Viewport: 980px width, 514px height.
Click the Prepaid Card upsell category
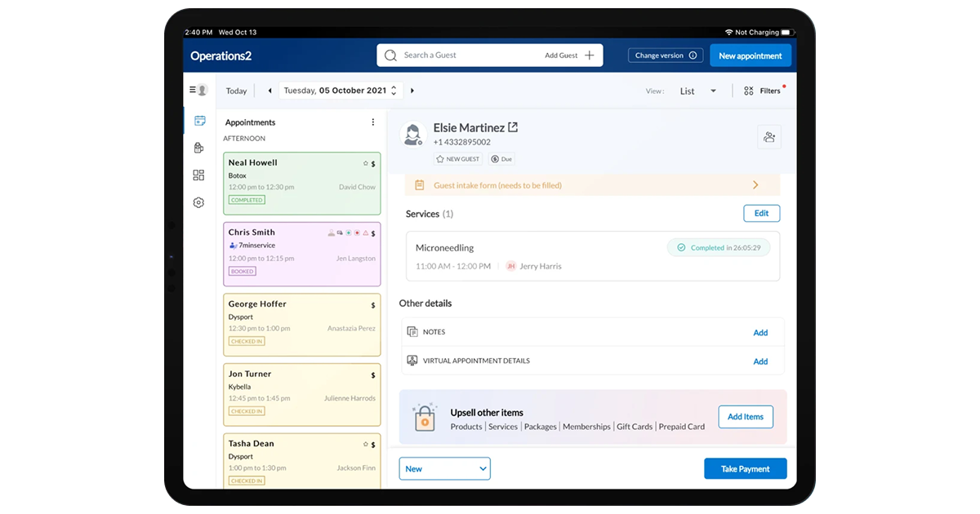pos(682,427)
